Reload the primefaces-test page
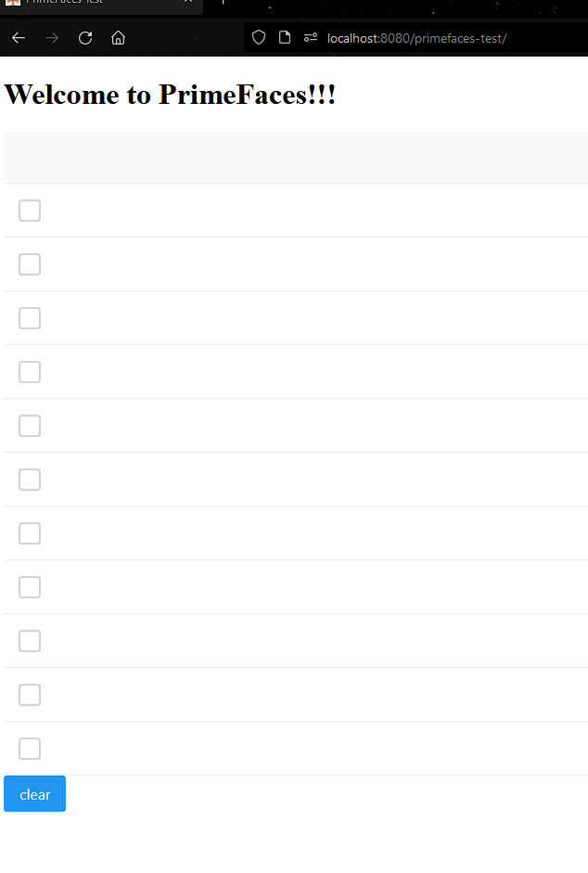588x873 pixels. tap(84, 38)
